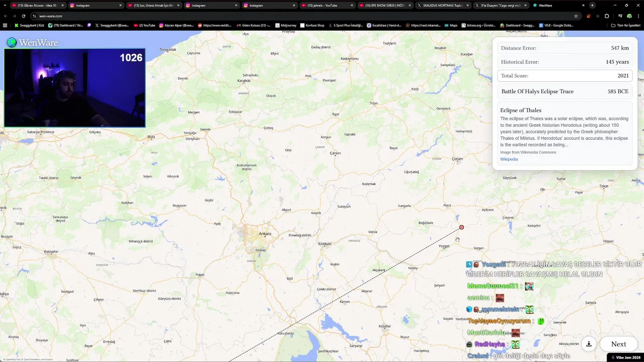Open Swaggybark | Kick bookmark
Viewport: 644px width, 362px height.
[29, 25]
